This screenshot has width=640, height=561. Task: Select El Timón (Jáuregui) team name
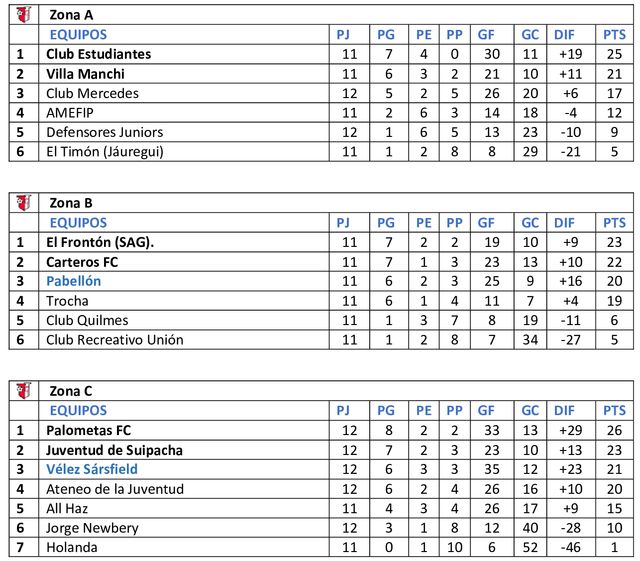(105, 151)
